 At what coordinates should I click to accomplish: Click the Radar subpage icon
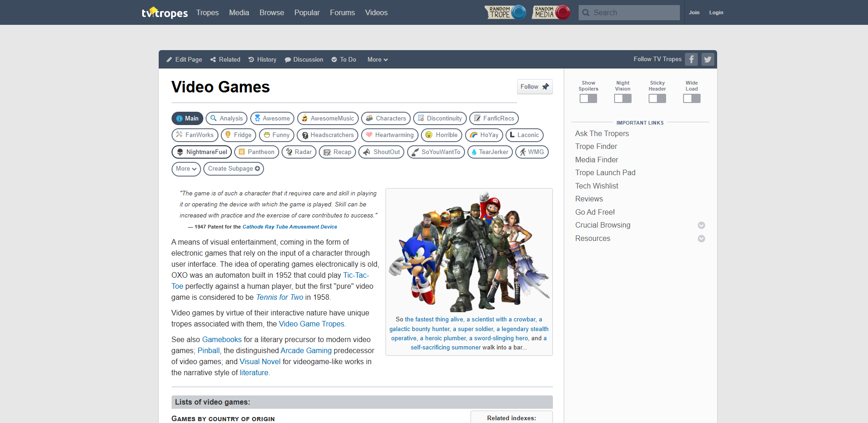click(289, 152)
